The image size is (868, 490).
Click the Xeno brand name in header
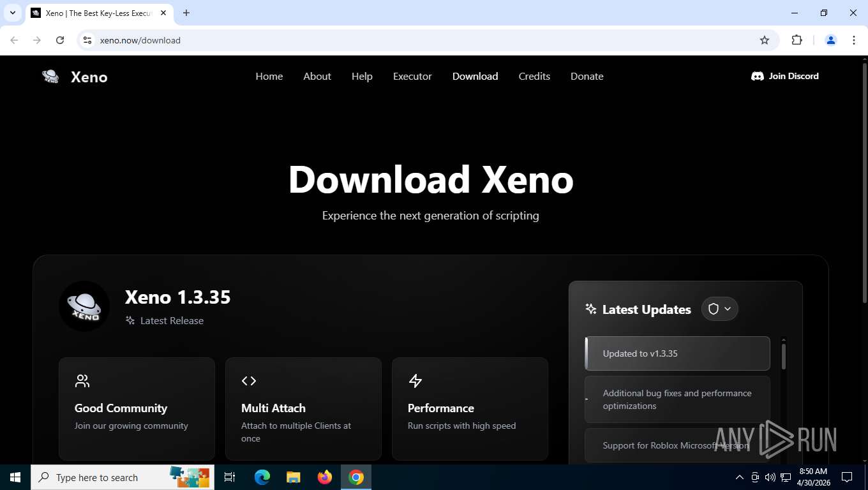[89, 77]
